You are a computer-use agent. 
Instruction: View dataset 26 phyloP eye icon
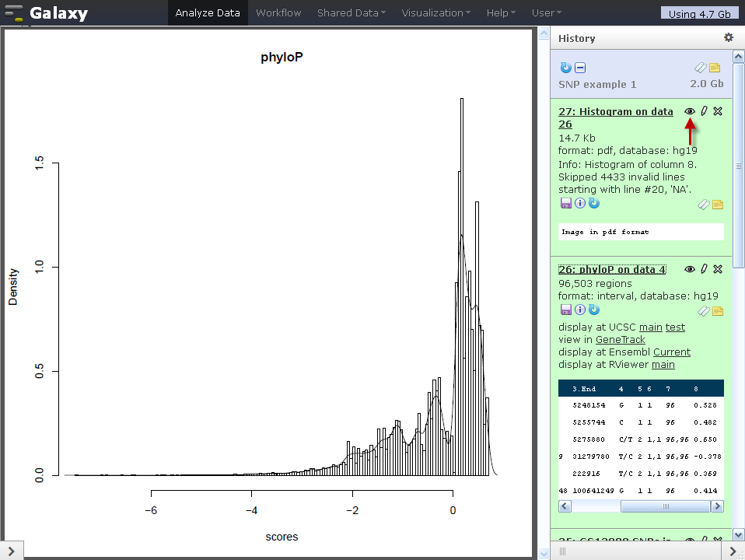tap(690, 269)
